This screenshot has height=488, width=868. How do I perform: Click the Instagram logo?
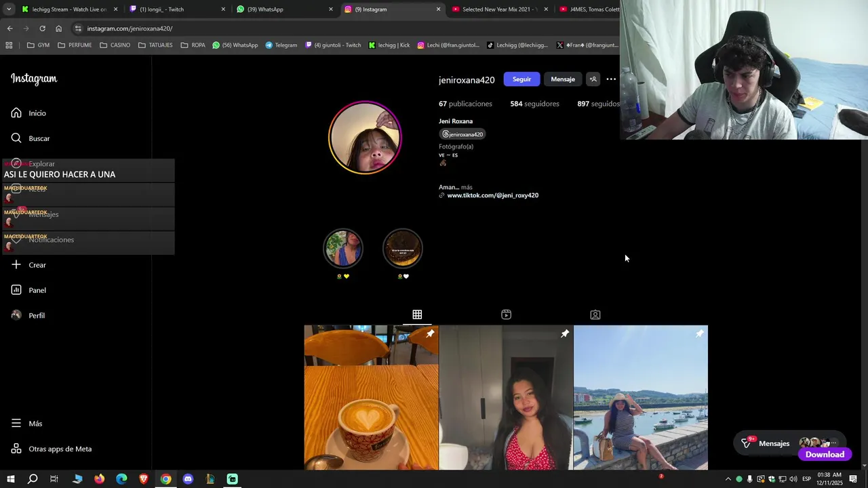pos(34,79)
